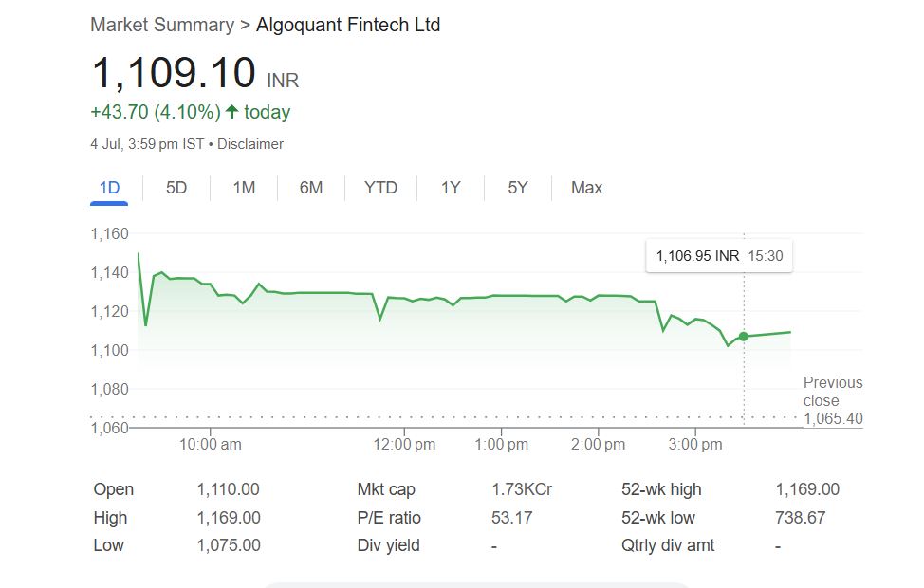This screenshot has width=924, height=588.
Task: Select the 1D time range tab
Action: [109, 188]
